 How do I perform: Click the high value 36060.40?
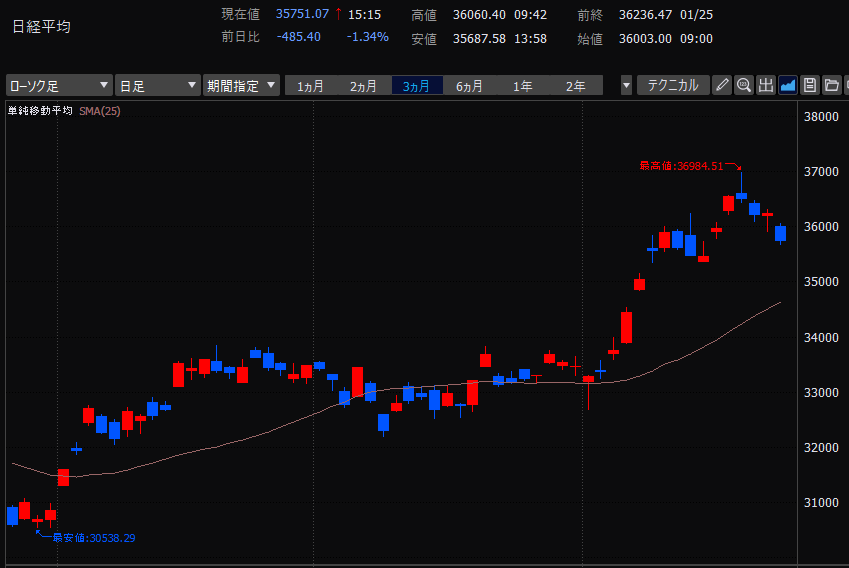(479, 15)
